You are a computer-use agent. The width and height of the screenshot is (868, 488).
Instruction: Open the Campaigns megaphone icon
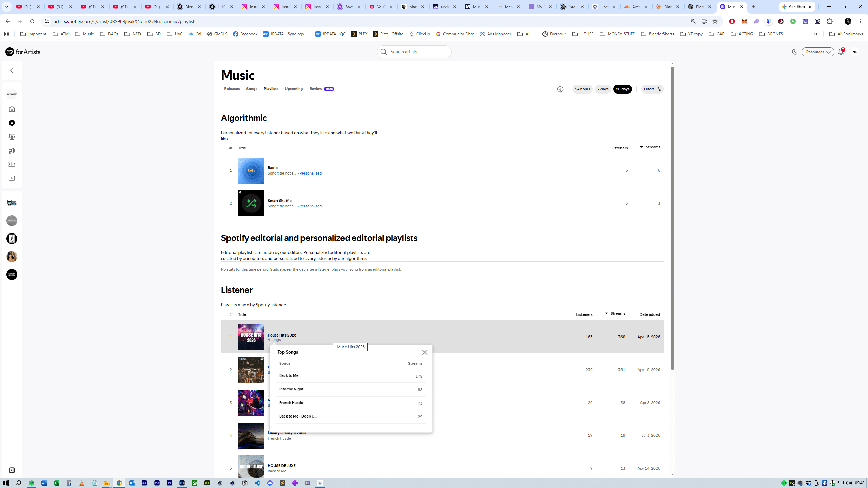[12, 150]
